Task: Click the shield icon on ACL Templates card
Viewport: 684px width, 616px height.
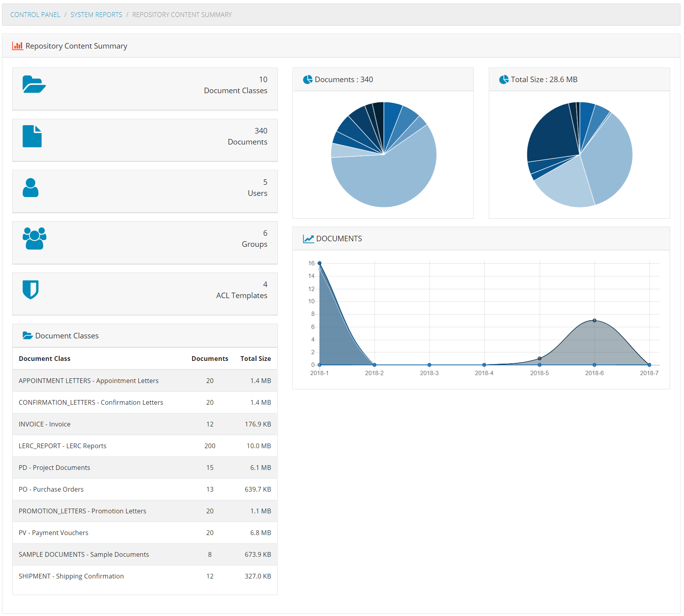Action: pos(30,290)
